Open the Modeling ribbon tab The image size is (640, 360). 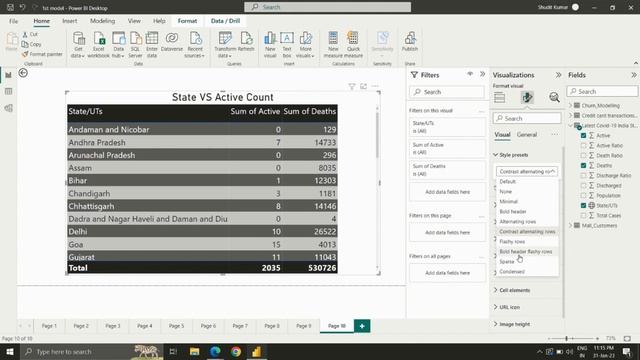(102, 21)
